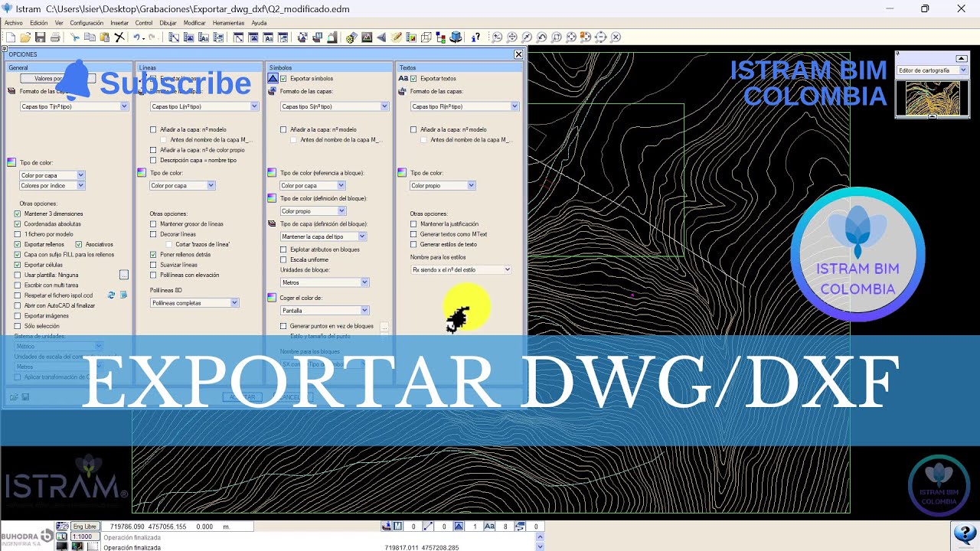Image resolution: width=980 pixels, height=551 pixels.
Task: Open the Insertar menu
Action: point(119,23)
